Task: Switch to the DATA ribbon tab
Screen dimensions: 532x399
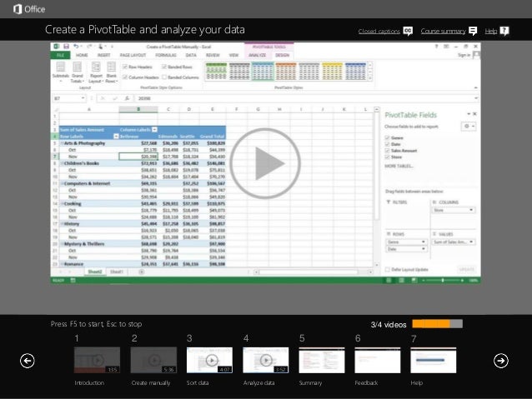Action: [191, 55]
